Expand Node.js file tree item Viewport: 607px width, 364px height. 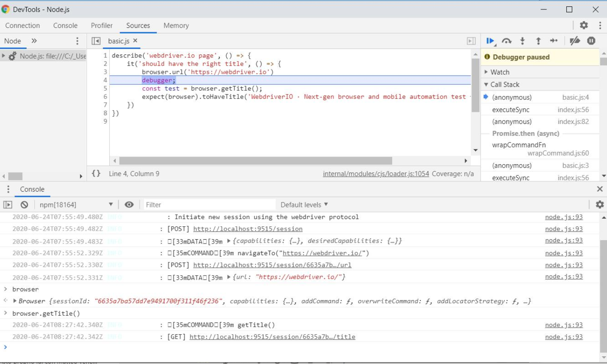(x=3, y=56)
